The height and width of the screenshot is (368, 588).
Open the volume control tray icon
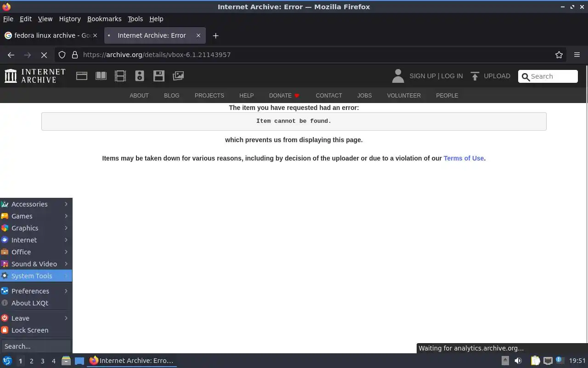[x=518, y=361]
